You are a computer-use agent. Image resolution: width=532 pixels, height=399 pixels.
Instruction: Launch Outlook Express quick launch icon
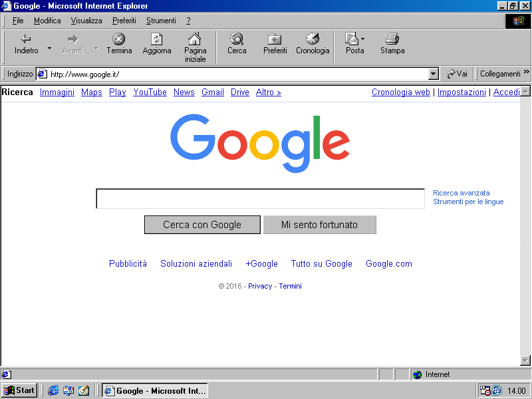click(x=68, y=390)
